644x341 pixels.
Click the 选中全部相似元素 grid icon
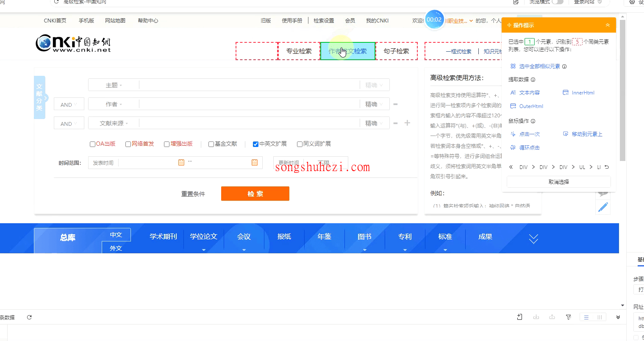point(513,67)
